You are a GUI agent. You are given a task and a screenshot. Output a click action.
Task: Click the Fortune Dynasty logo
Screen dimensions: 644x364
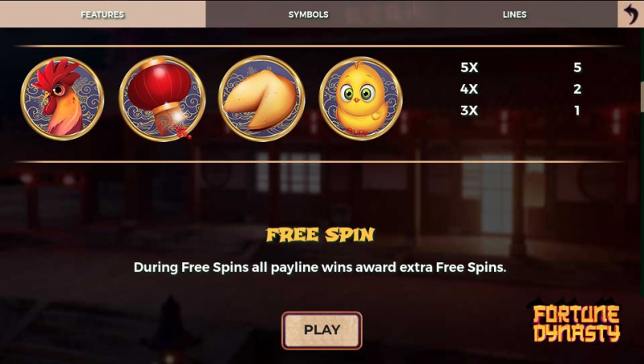pos(576,324)
